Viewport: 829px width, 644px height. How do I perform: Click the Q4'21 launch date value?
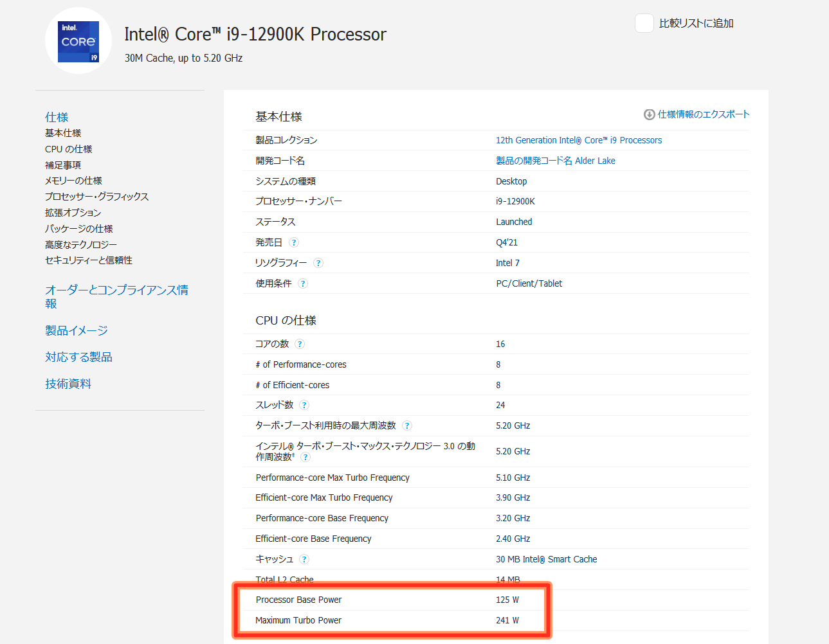(507, 242)
